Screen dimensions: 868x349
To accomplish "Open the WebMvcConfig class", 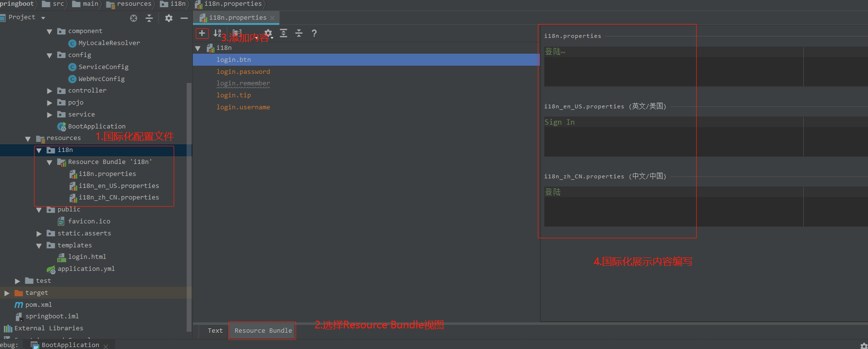I will coord(96,79).
